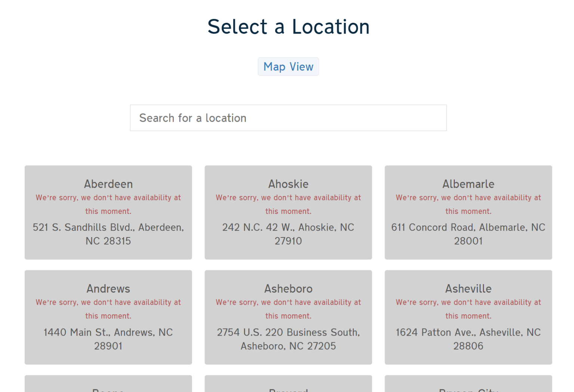Click the Andrews address 1440 Main St.

[x=108, y=339]
